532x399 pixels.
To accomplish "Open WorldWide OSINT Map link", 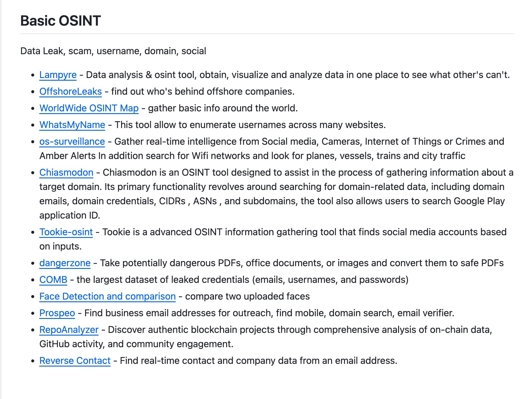I will (89, 108).
